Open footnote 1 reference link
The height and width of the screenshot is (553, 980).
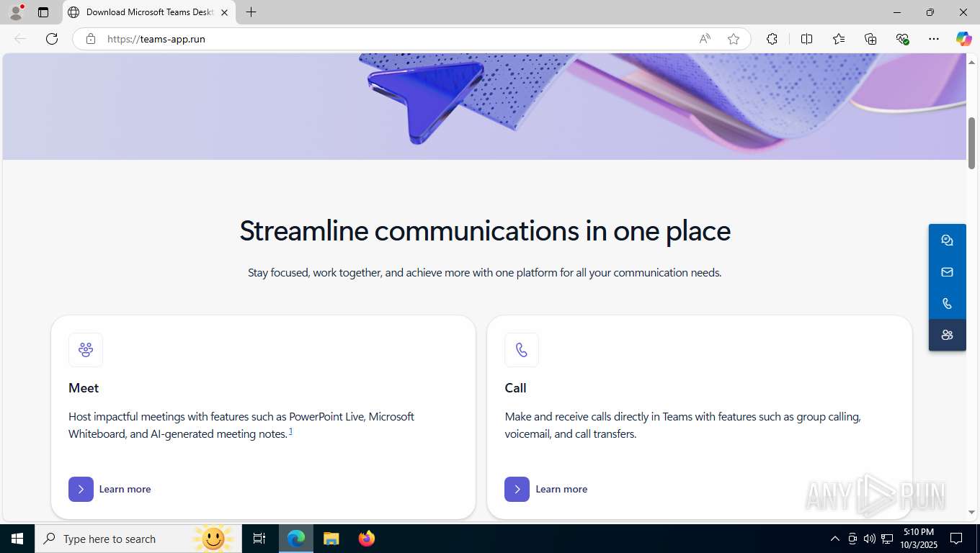point(290,431)
